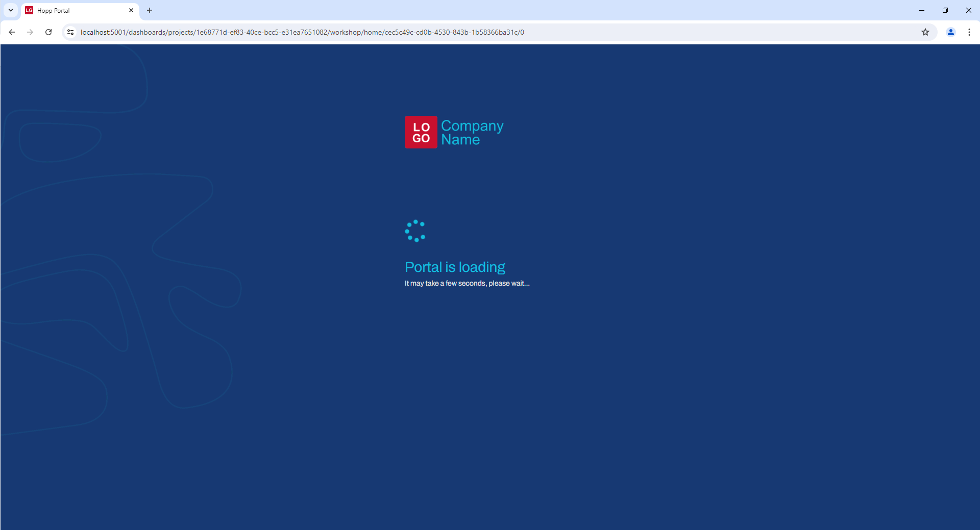
Task: Click the red LOGO image
Action: pyautogui.click(x=421, y=132)
